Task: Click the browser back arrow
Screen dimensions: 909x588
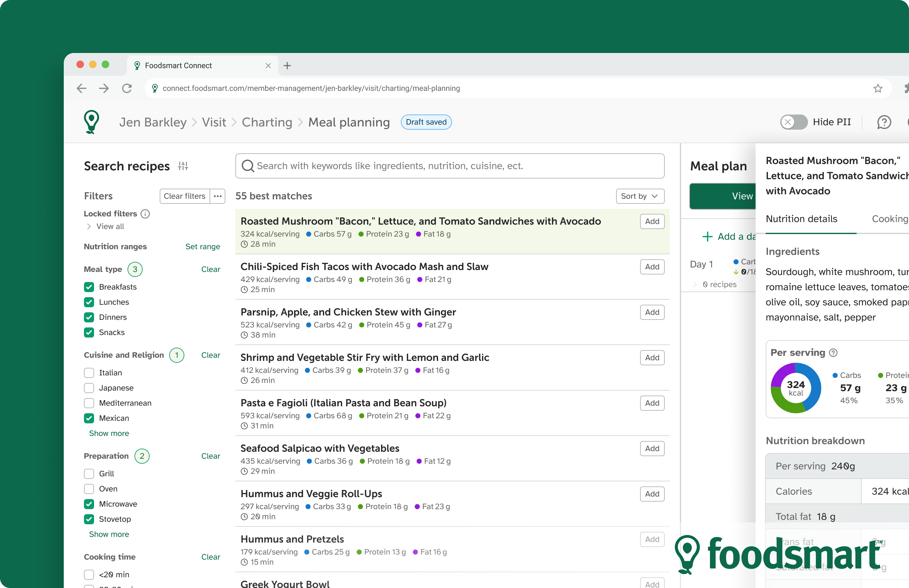Action: click(81, 89)
